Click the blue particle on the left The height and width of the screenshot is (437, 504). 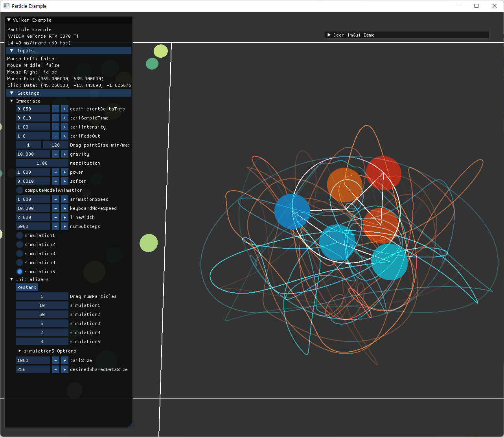tap(292, 211)
